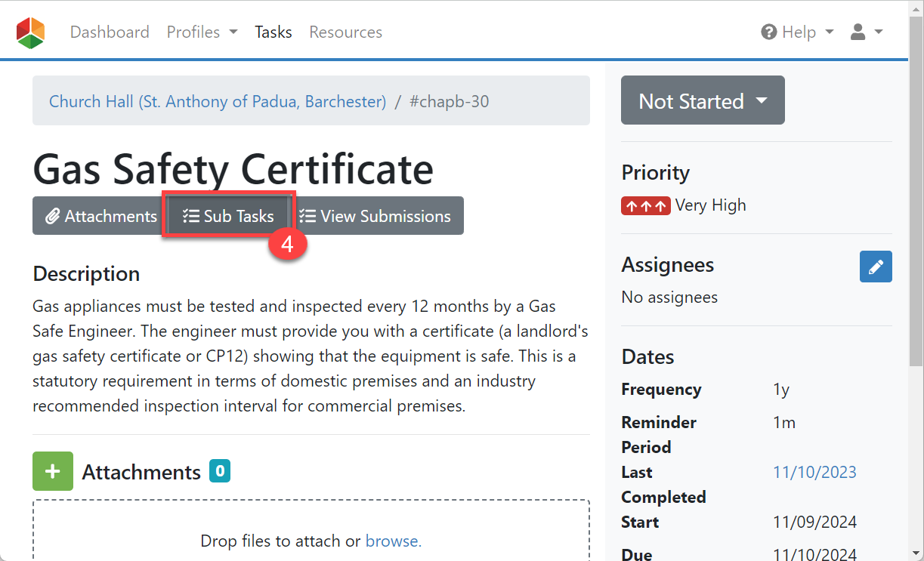Viewport: 924px width, 561px height.
Task: Click the checklist icon on View Submissions
Action: pos(307,217)
